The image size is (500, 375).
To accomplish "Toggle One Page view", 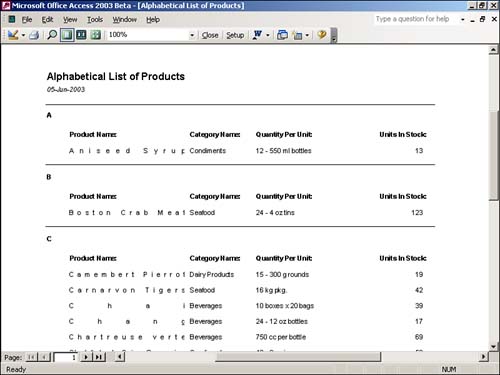I will point(67,35).
